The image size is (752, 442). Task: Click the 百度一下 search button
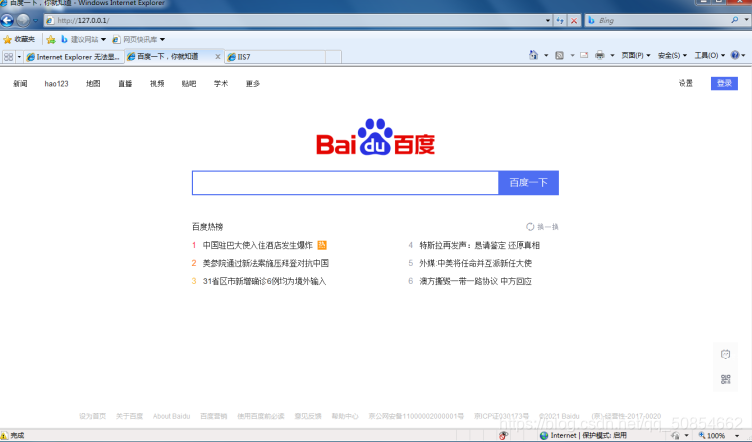click(x=529, y=183)
